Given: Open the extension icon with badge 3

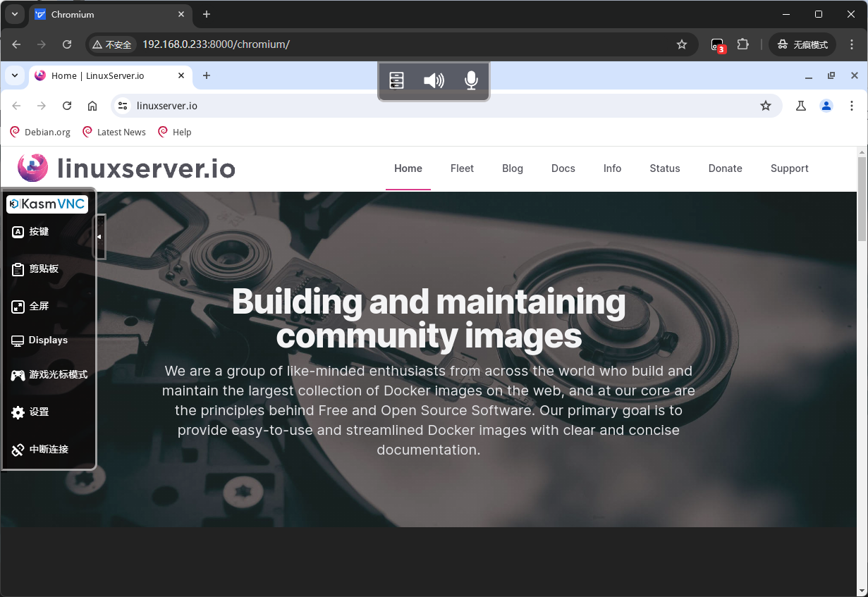Looking at the screenshot, I should (x=717, y=44).
